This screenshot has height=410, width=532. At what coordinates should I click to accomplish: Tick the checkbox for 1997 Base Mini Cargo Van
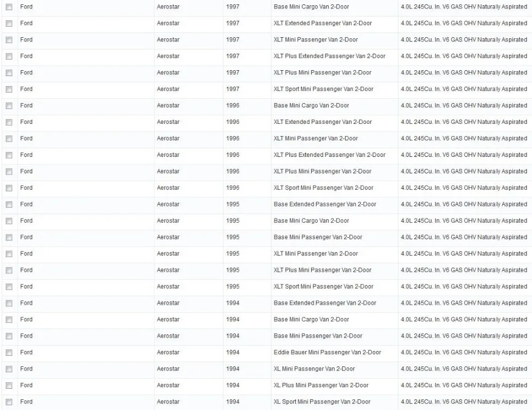[x=9, y=7]
